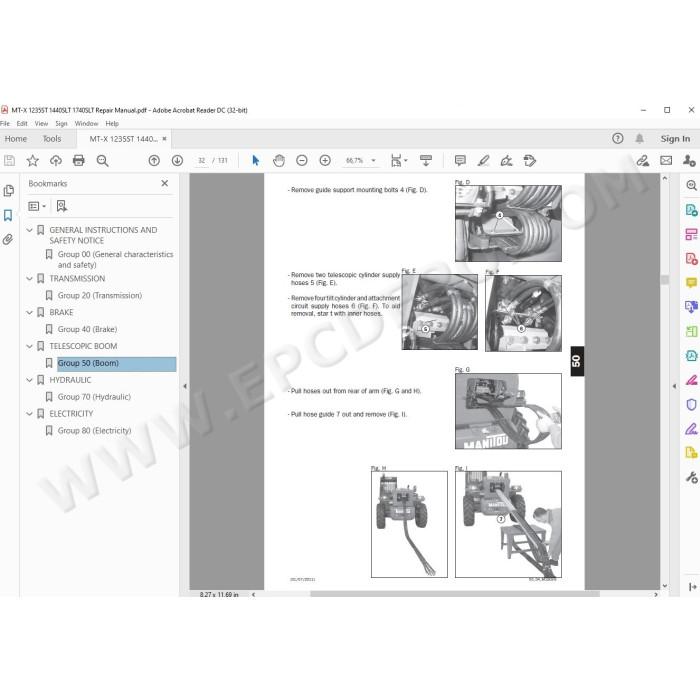
Task: Select the Highlight text pen tool
Action: pyautogui.click(x=483, y=160)
